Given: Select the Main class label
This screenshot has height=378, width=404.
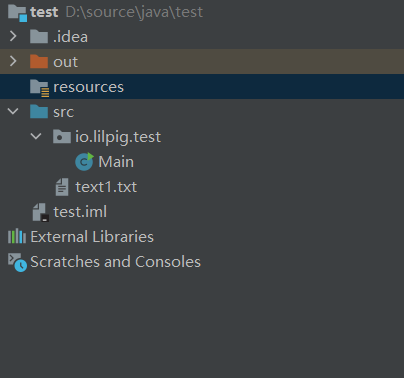Looking at the screenshot, I should 116,162.
